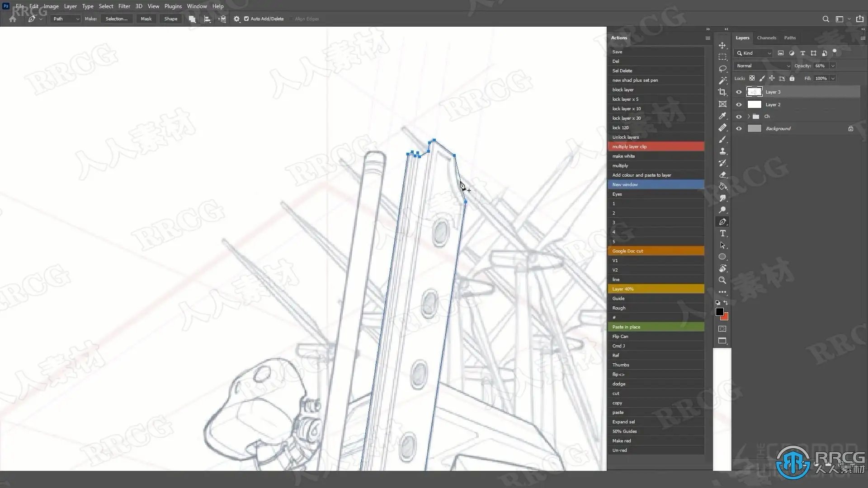Select the Eraser tool
Viewport: 868px width, 488px height.
point(722,174)
